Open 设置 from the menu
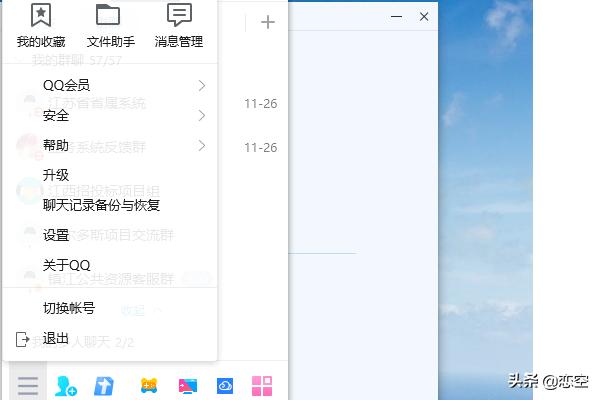The width and height of the screenshot is (600, 400). click(x=57, y=236)
